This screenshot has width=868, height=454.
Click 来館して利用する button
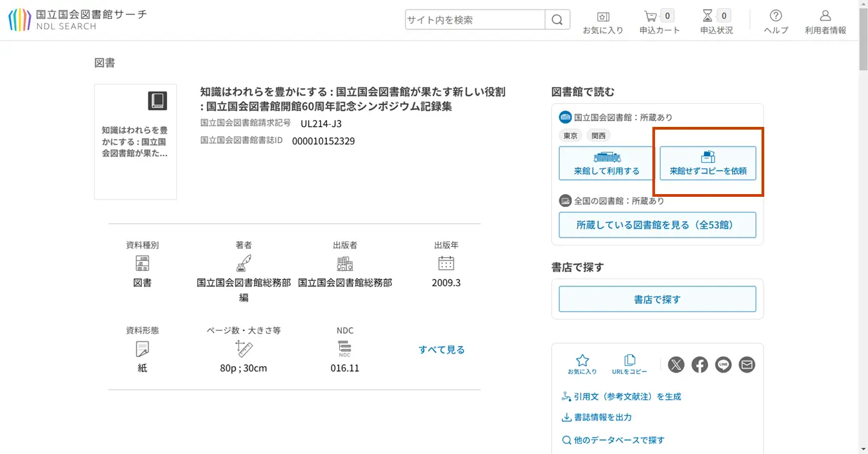(607, 163)
